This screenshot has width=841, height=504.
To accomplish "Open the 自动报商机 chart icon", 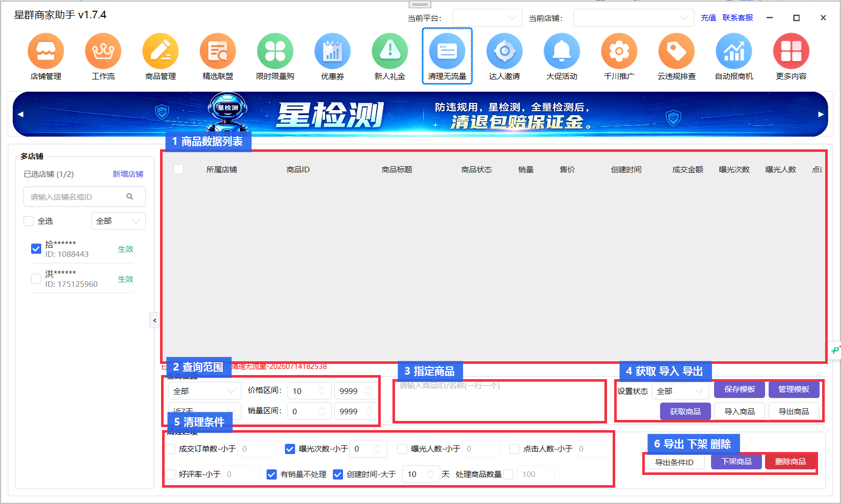I will point(734,51).
